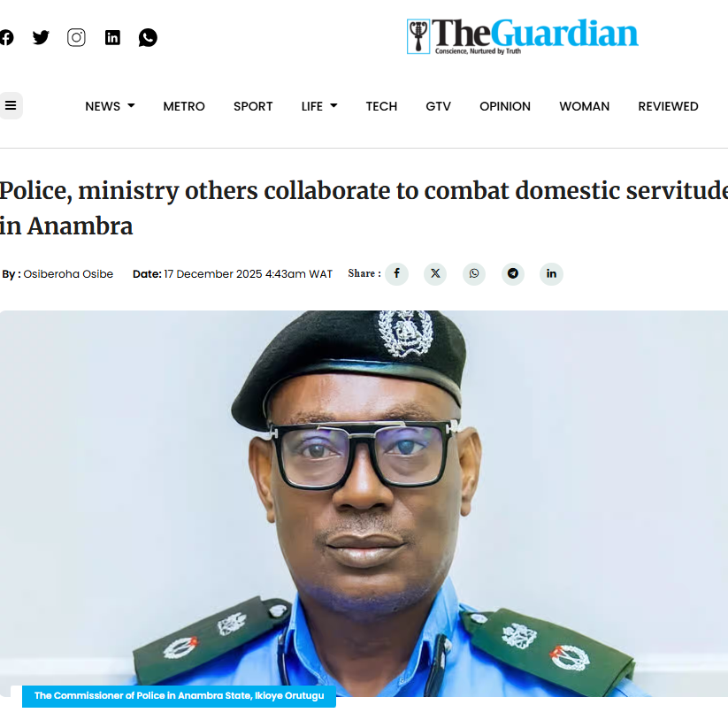The image size is (728, 728).
Task: Share article on X
Action: (435, 273)
